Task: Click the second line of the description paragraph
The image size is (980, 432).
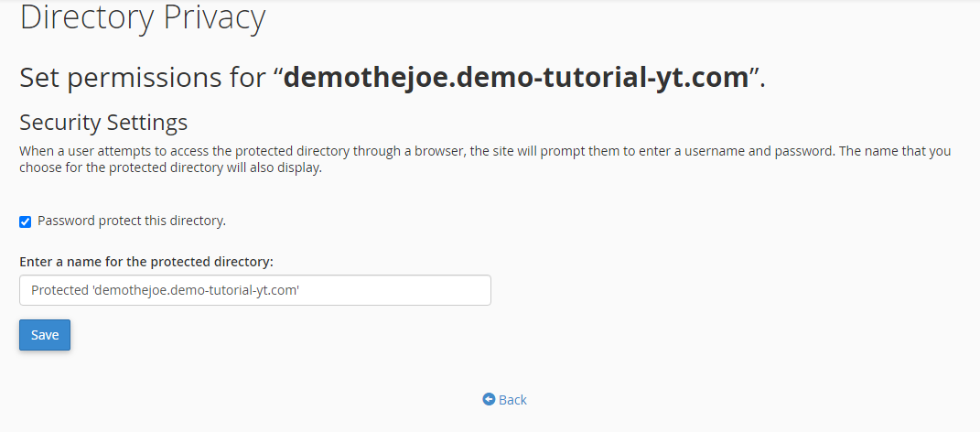Action: pyautogui.click(x=170, y=168)
